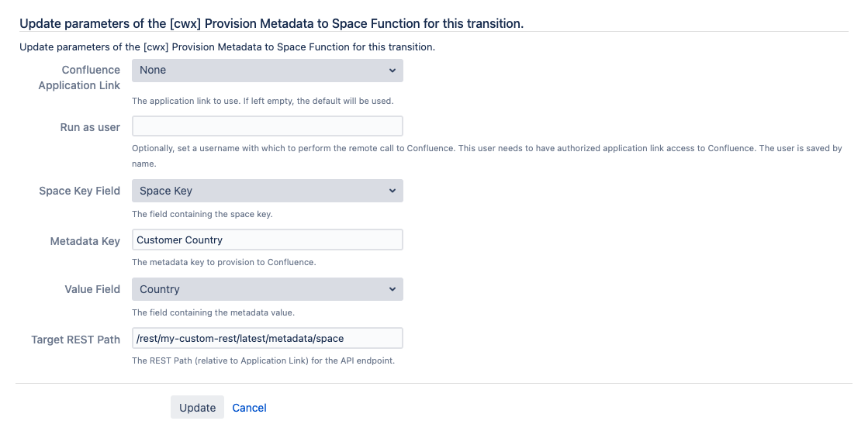This screenshot has width=868, height=445.
Task: Click the chevron arrow beside Space Key
Action: [x=392, y=191]
